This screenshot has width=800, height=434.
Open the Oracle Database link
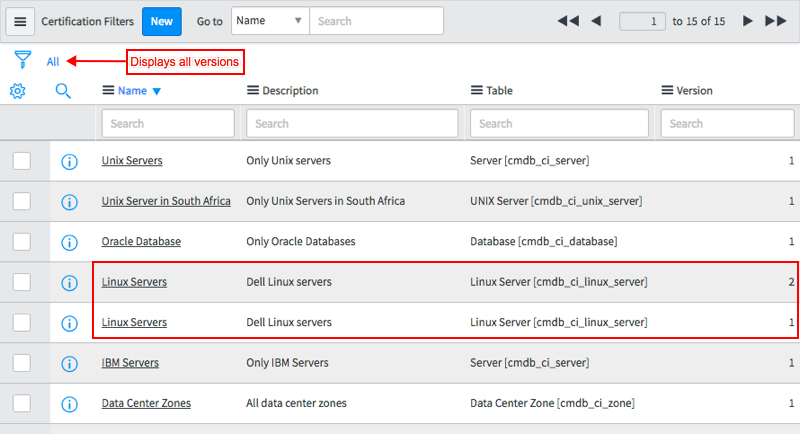click(141, 241)
